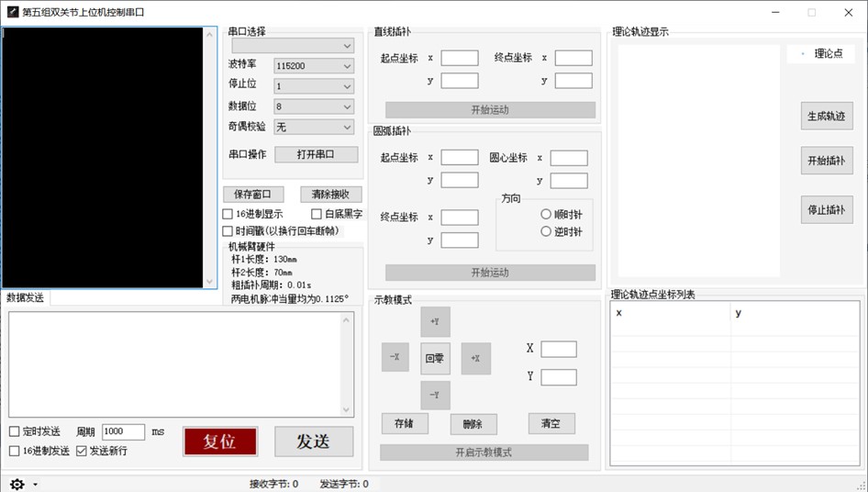Screen dimensions: 868x492
Task: Click the 删除 button
Action: coord(473,424)
